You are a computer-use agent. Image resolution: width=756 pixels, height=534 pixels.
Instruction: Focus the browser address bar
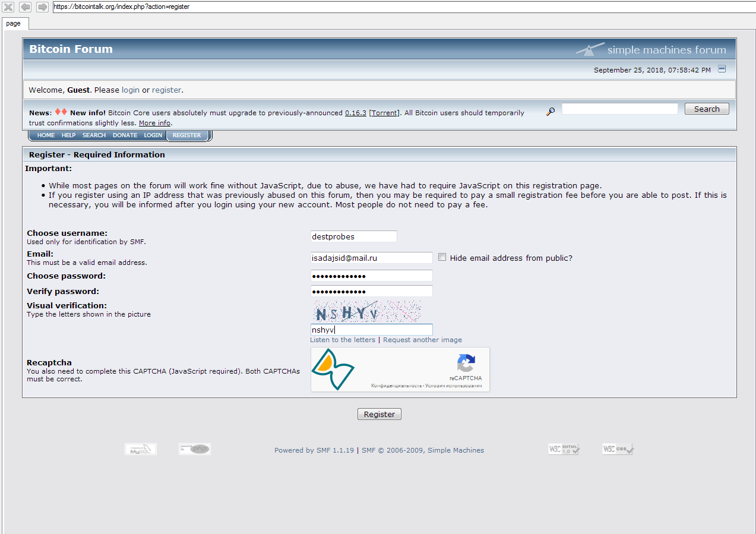(404, 7)
